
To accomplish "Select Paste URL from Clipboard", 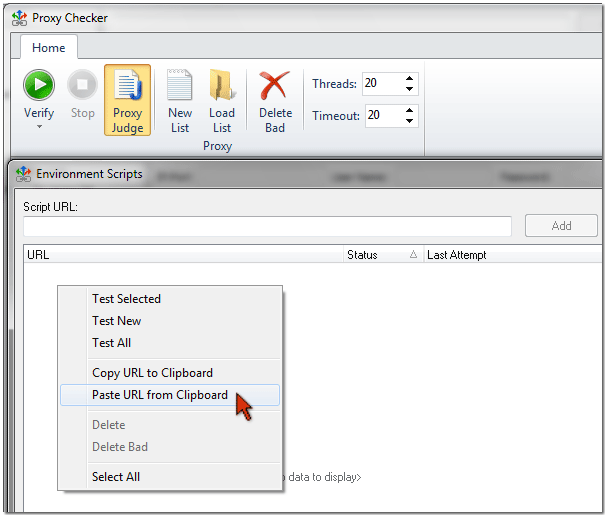I will (170, 395).
